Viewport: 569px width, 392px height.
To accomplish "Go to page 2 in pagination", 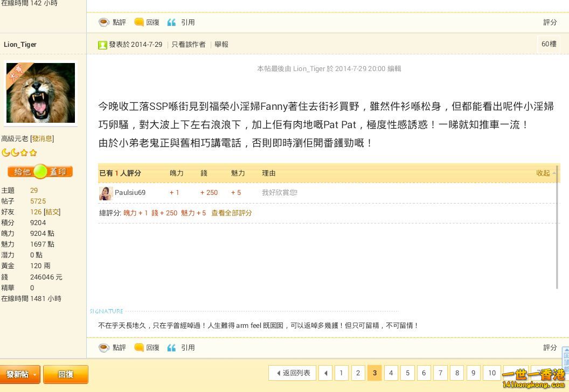I will point(358,373).
